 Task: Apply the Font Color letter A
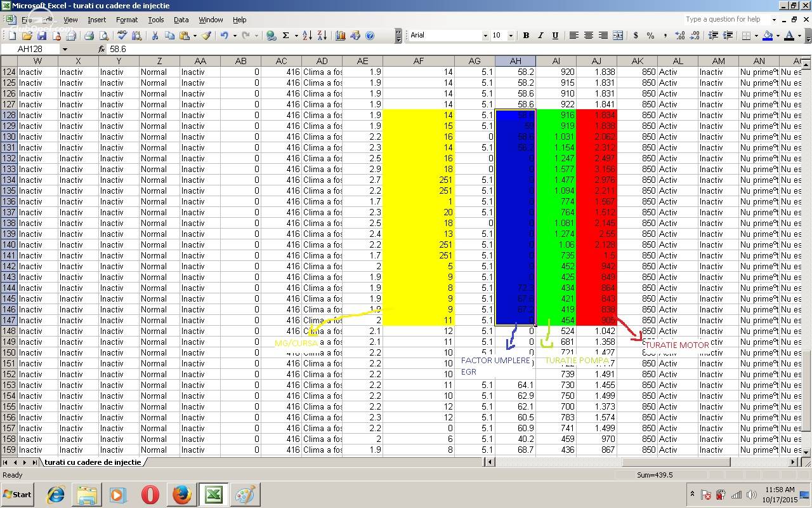(x=789, y=36)
